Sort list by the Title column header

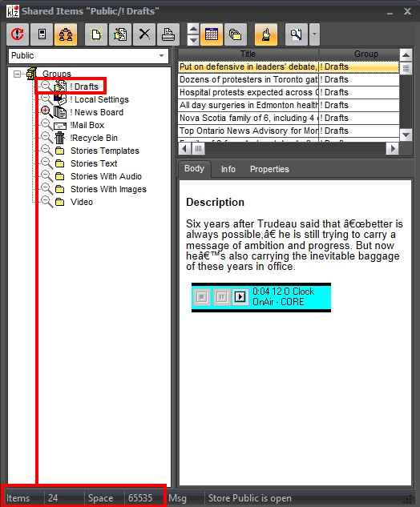(x=248, y=54)
